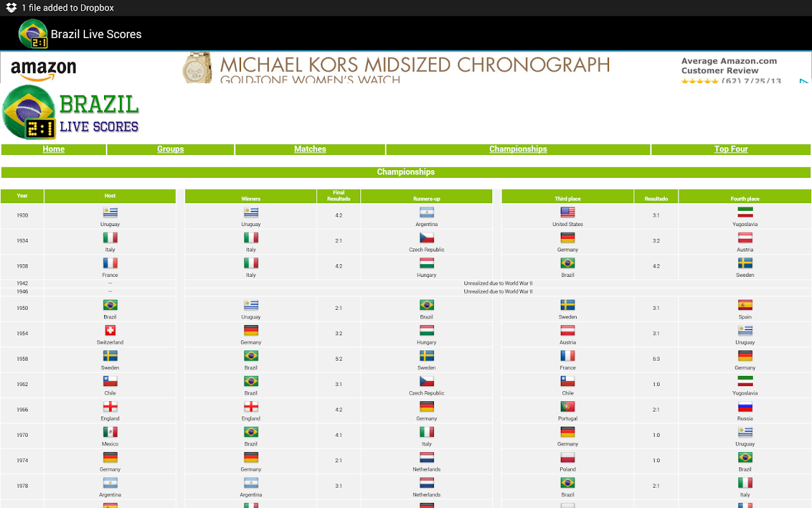Image resolution: width=812 pixels, height=508 pixels.
Task: Click the 1946 year cell
Action: [x=22, y=292]
